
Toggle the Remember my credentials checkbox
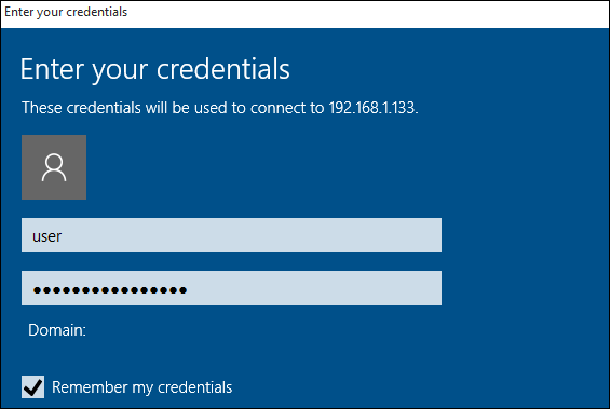point(33,386)
